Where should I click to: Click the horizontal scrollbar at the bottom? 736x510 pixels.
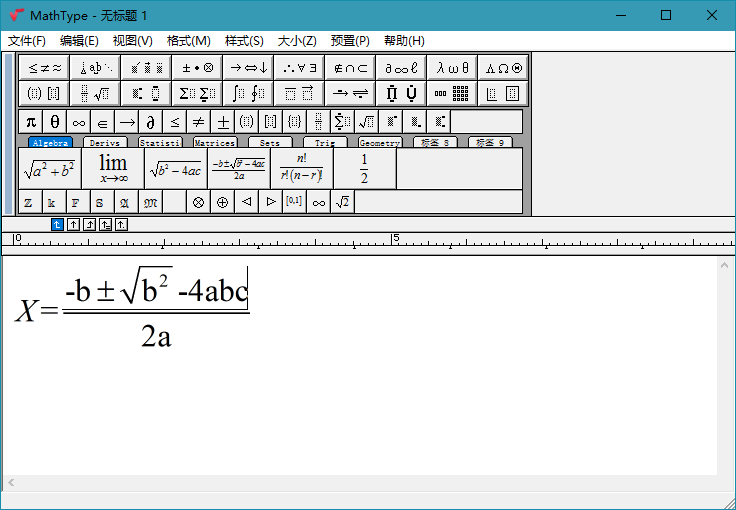[x=360, y=483]
